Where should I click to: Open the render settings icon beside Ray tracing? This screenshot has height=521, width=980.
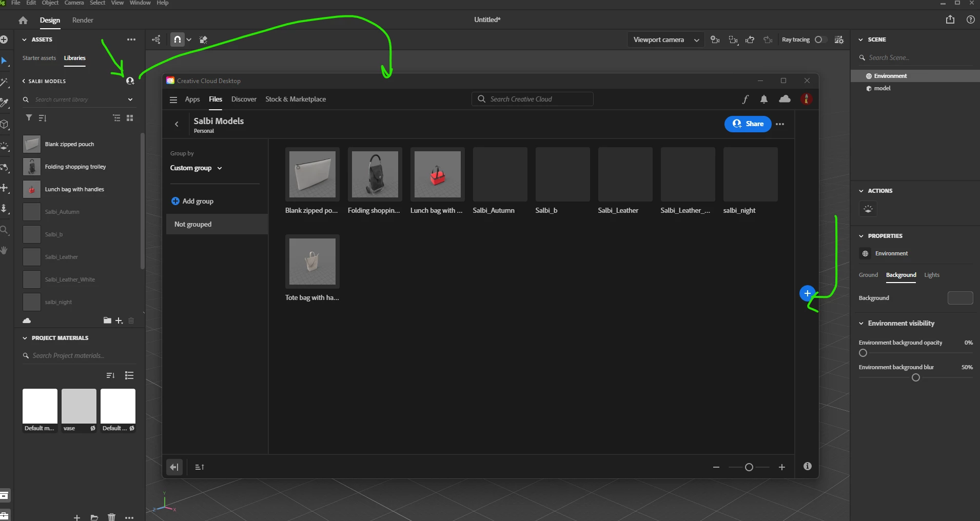pos(839,39)
